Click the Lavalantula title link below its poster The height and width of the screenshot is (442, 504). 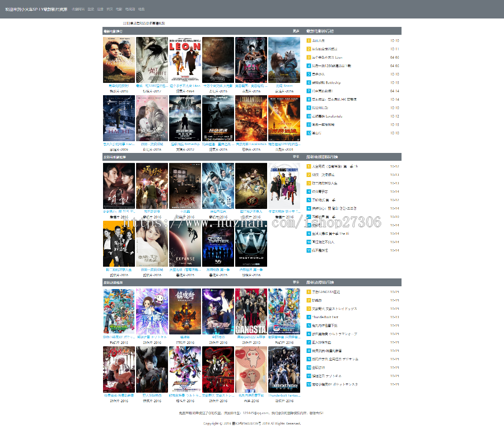coord(251,145)
